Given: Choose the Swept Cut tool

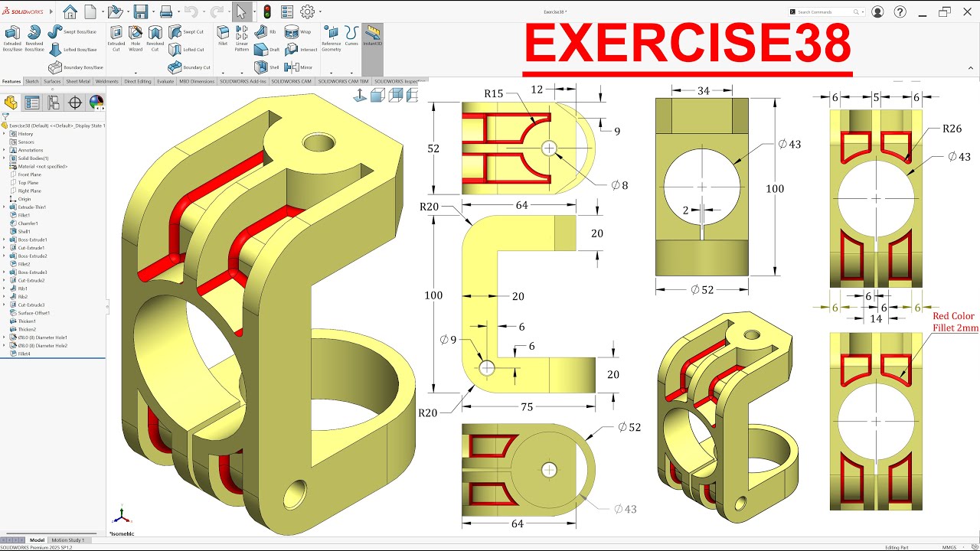Looking at the screenshot, I should point(186,32).
